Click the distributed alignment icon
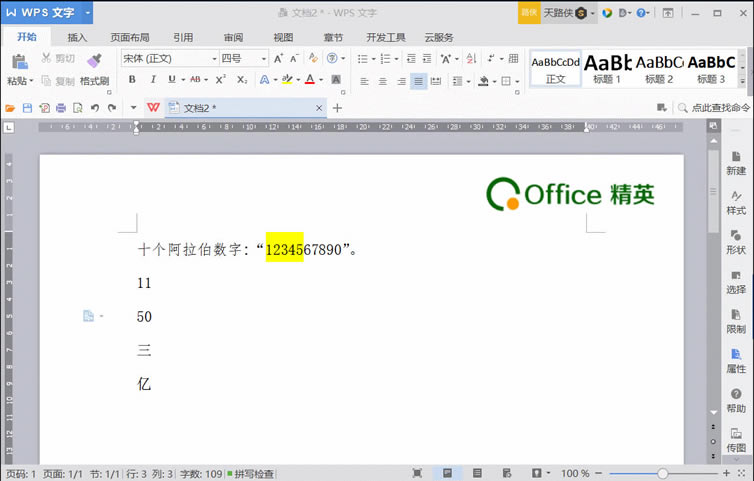Viewport: 754px width, 481px height. (436, 81)
